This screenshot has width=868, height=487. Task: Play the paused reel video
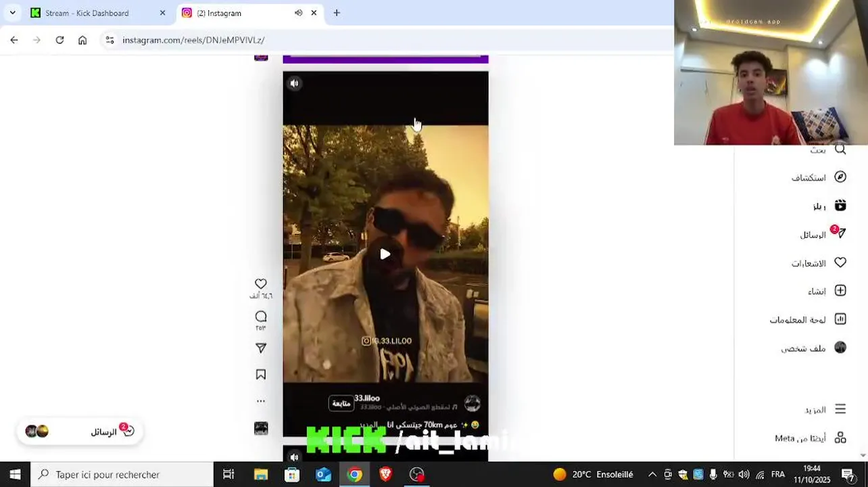[x=385, y=254]
